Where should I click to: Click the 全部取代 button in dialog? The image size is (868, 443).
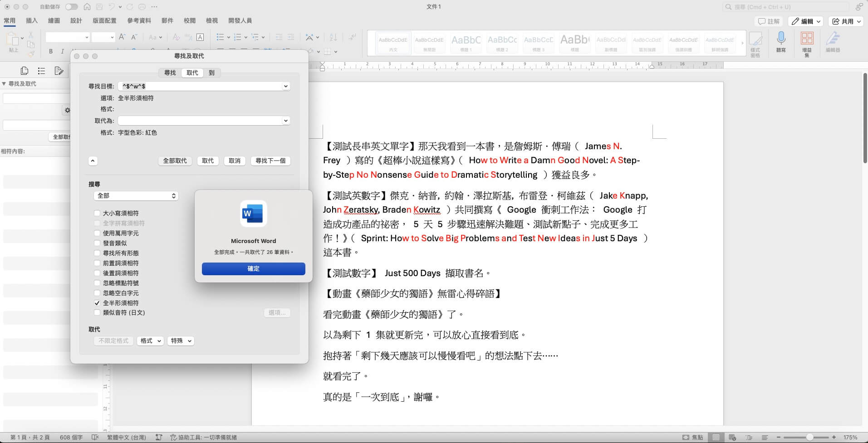pyautogui.click(x=175, y=161)
